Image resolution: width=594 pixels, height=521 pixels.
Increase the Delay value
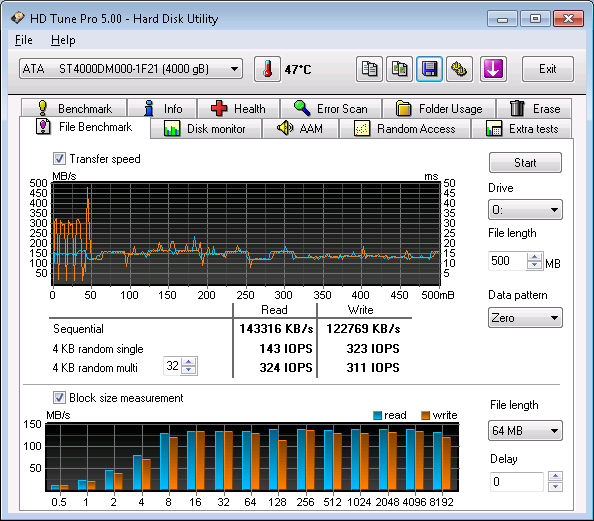coord(555,476)
